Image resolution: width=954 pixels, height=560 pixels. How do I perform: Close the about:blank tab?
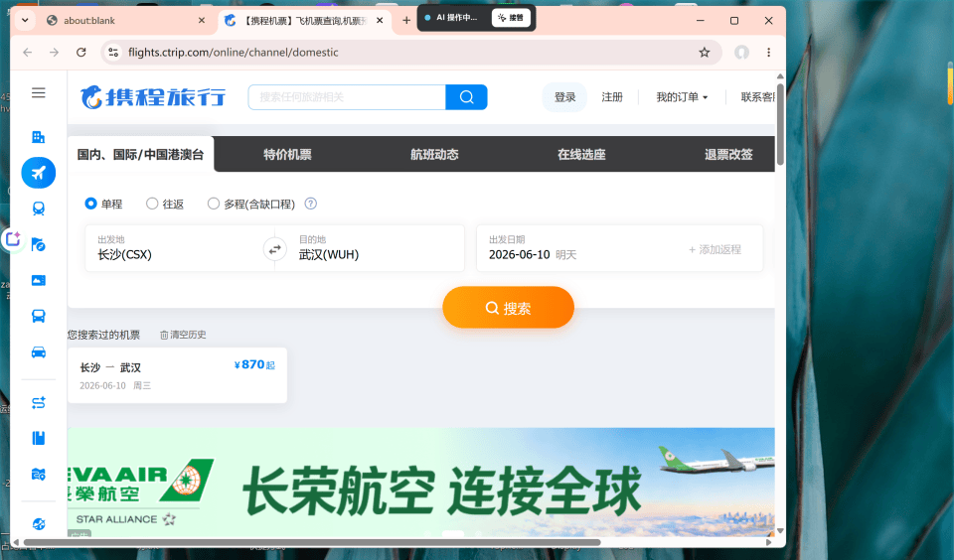coord(202,21)
